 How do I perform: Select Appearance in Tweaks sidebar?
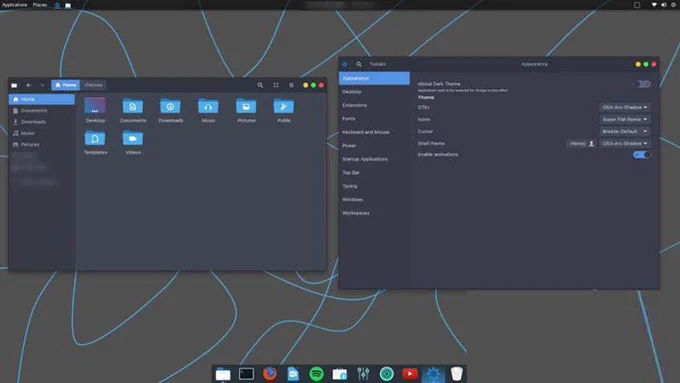tap(374, 78)
